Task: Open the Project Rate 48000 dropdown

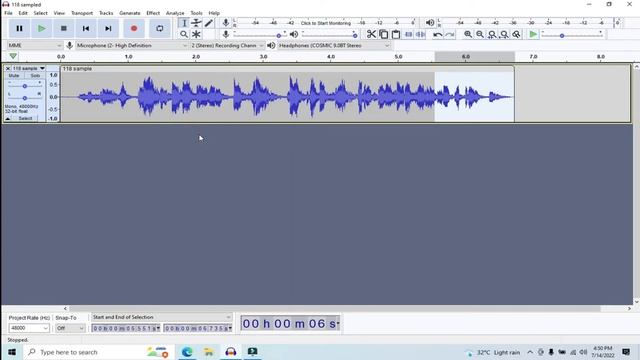Action: coord(29,328)
